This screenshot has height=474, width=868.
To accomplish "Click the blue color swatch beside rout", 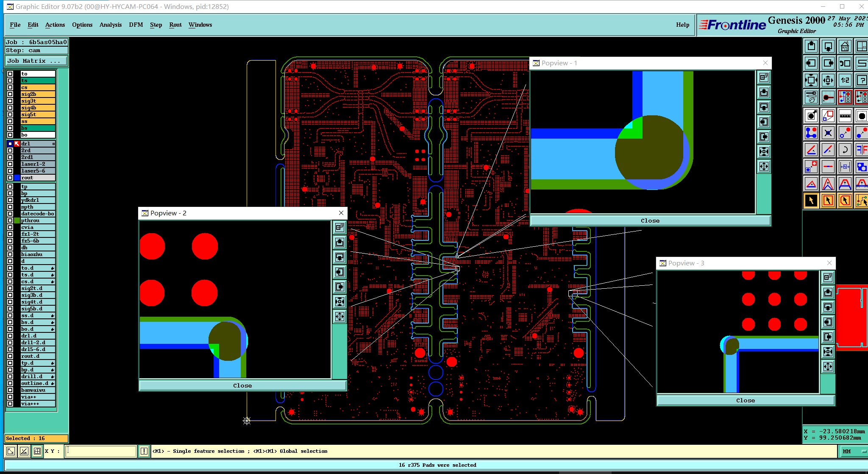I will click(x=17, y=178).
